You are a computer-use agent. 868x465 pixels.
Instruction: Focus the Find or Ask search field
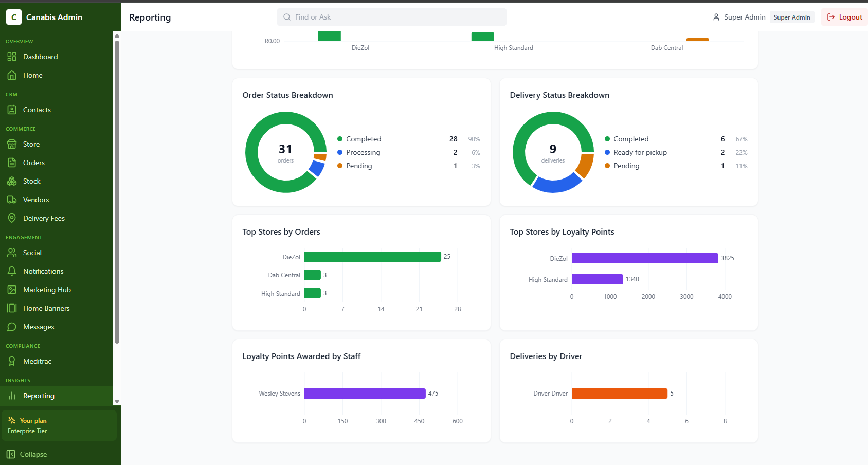coord(392,17)
